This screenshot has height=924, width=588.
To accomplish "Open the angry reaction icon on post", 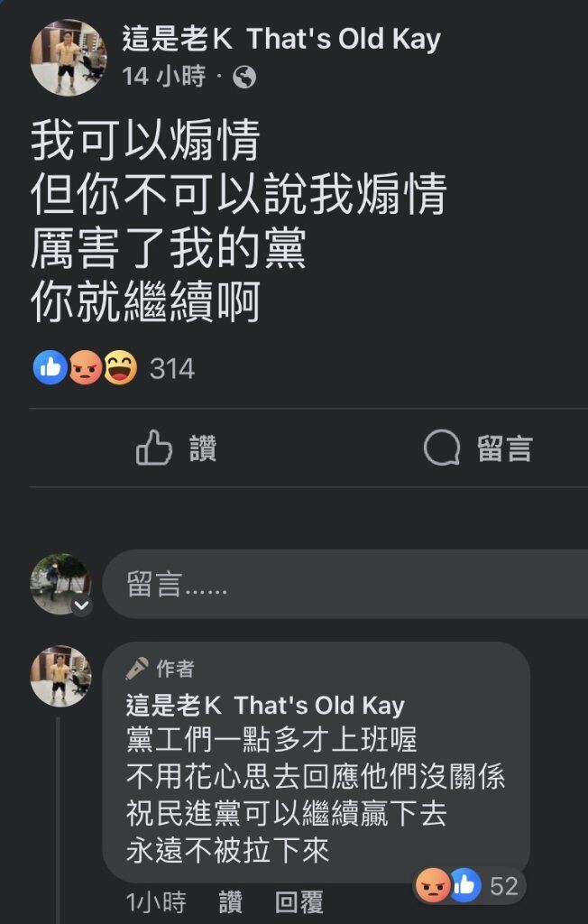I will coord(86,368).
